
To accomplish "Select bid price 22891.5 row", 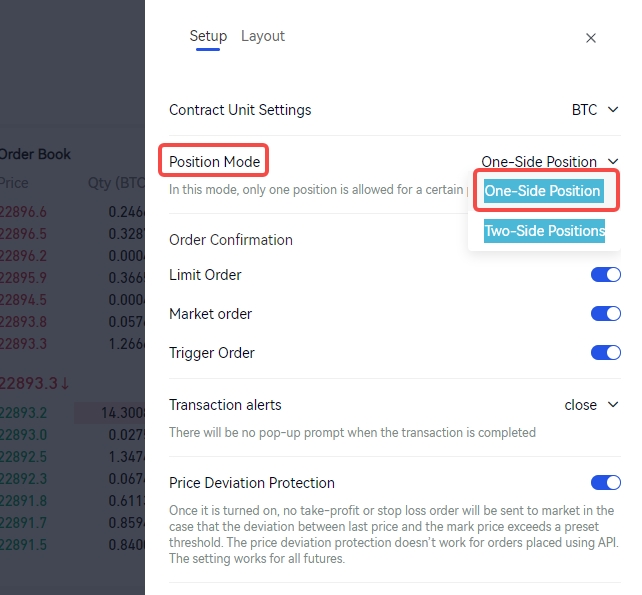I will click(23, 545).
